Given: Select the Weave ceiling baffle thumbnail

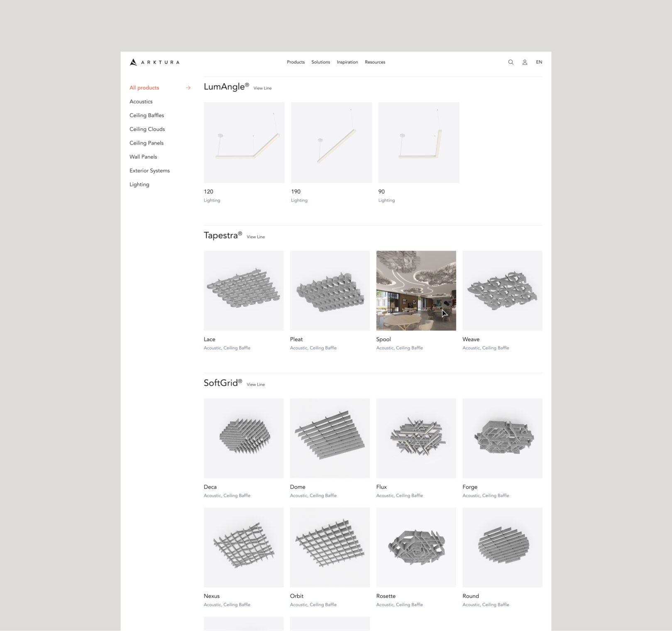Looking at the screenshot, I should click(502, 291).
